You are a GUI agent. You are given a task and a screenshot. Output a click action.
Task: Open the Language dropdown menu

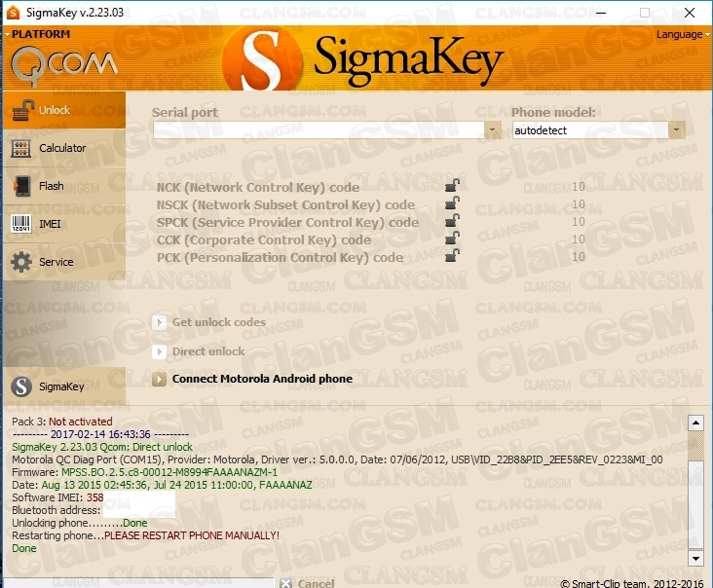(x=683, y=34)
